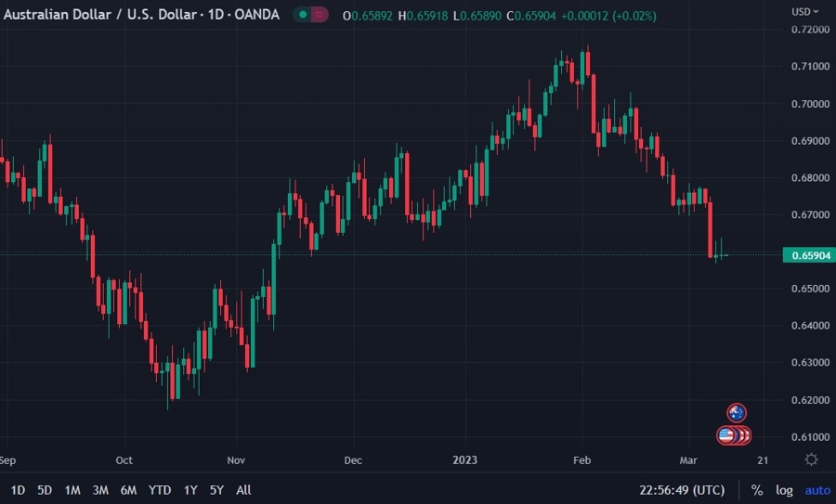836x504 pixels.
Task: Click the low value L0.65890
Action: [x=477, y=16]
